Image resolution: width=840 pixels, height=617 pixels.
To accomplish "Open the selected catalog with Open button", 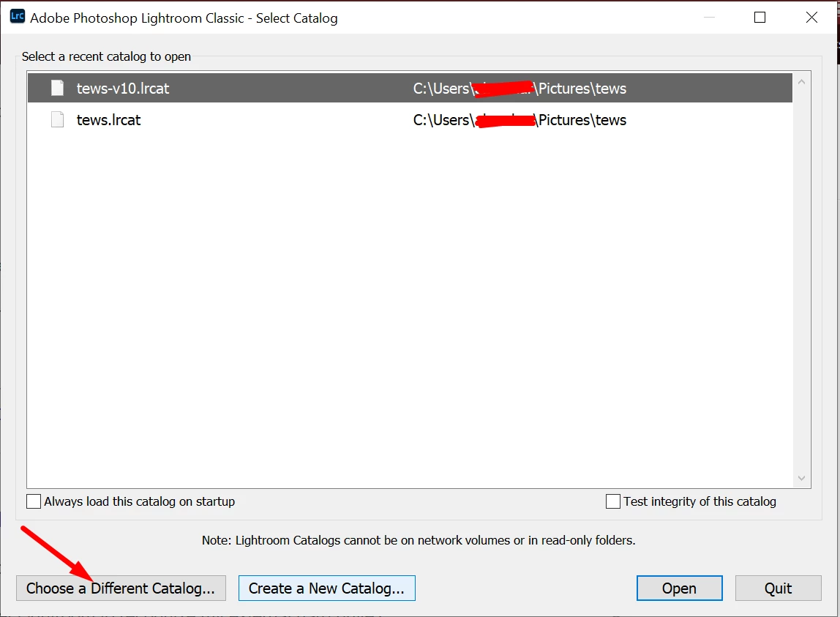I will pyautogui.click(x=679, y=588).
